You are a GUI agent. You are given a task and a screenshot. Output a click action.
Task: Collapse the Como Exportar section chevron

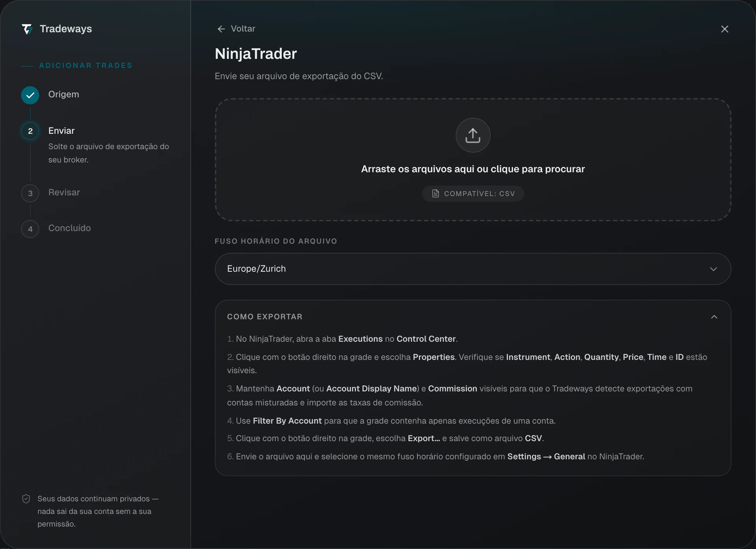pos(714,317)
